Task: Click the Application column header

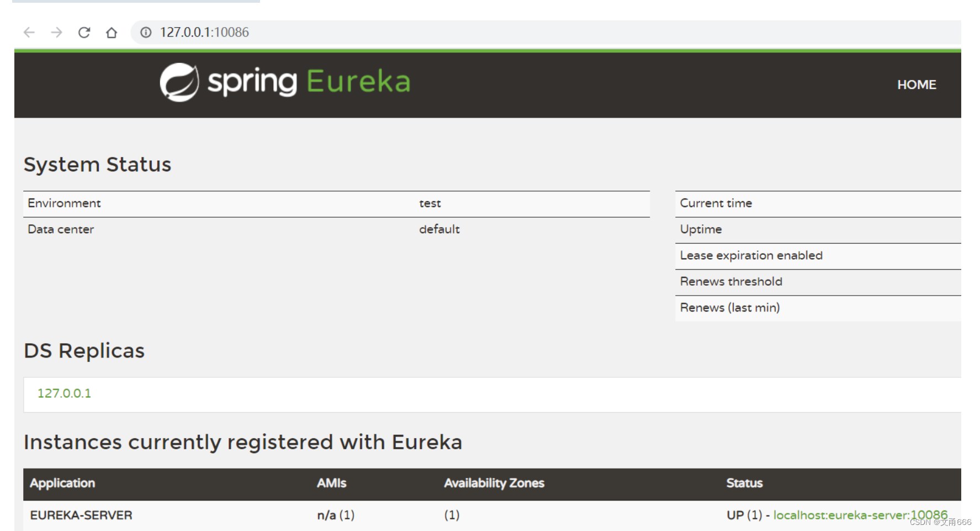Action: point(62,483)
